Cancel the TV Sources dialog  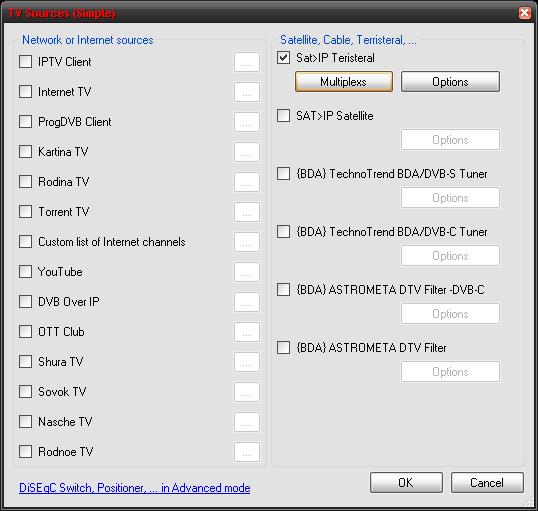point(487,483)
